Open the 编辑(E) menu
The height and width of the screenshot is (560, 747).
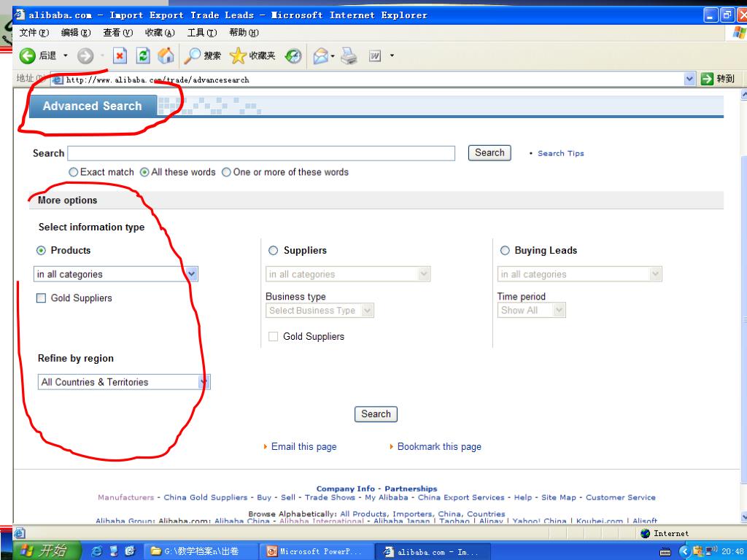point(76,32)
